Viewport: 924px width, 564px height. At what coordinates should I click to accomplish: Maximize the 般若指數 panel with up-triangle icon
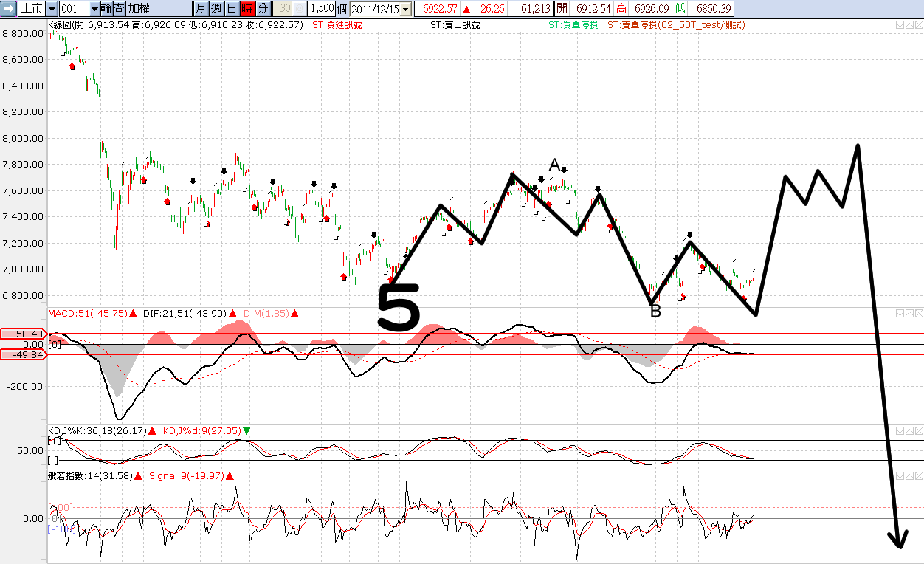[x=909, y=476]
